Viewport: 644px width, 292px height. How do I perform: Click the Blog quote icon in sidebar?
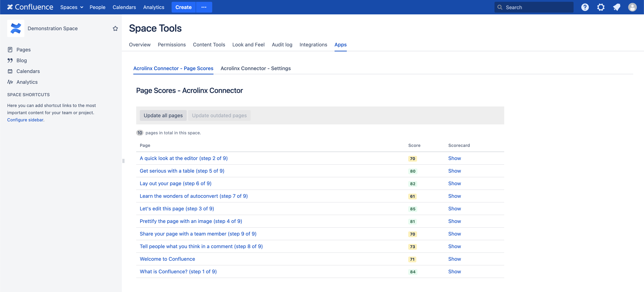10,60
